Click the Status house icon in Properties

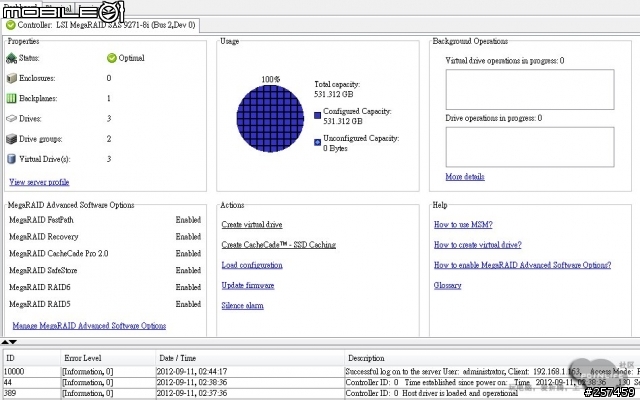tap(11, 58)
